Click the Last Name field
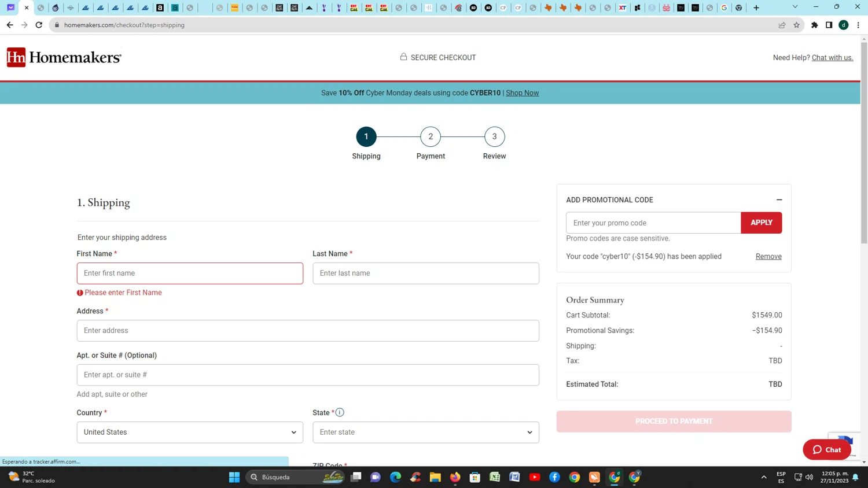The width and height of the screenshot is (868, 488). [x=426, y=273]
